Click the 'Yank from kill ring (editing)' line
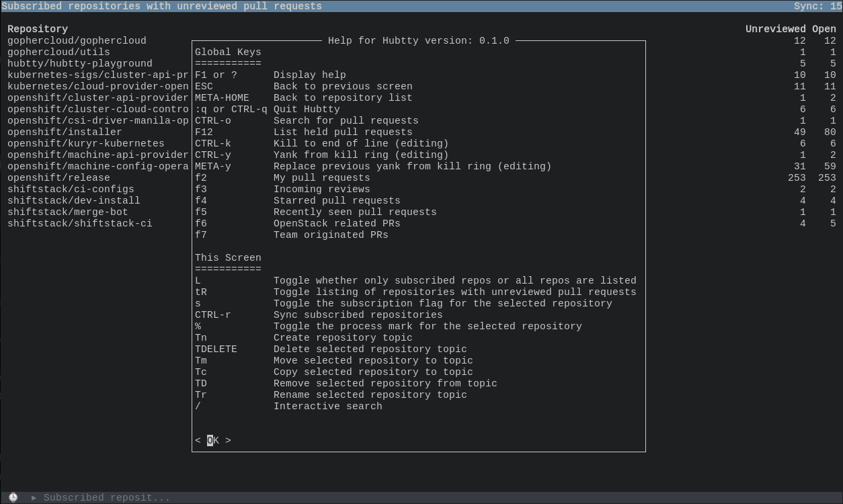 [x=361, y=155]
